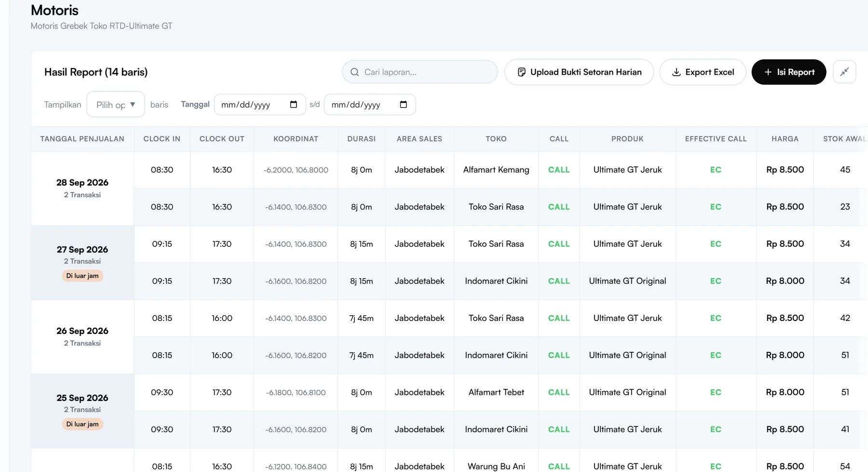Click the Koordinat column header
Screen dimensions: 868x472
(x=296, y=139)
